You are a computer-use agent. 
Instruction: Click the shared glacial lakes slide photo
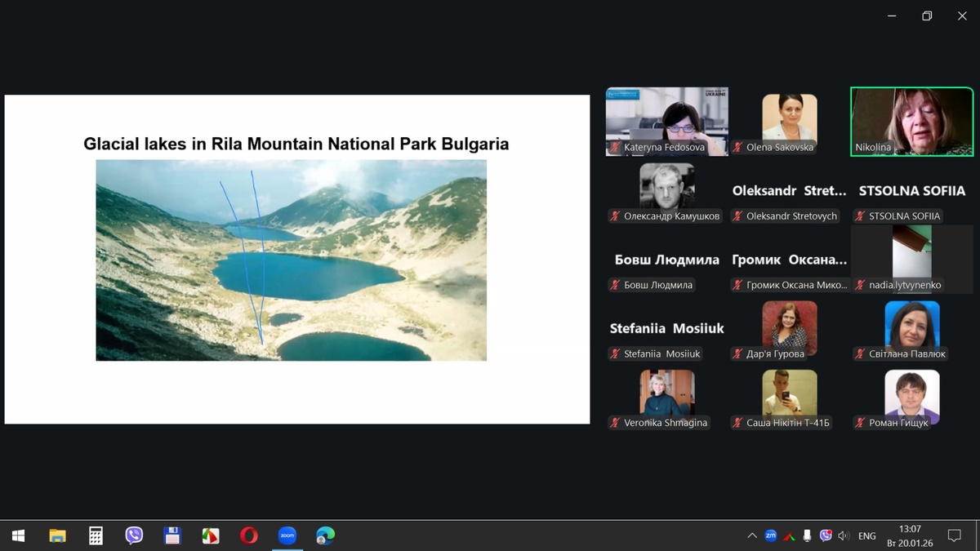point(291,260)
